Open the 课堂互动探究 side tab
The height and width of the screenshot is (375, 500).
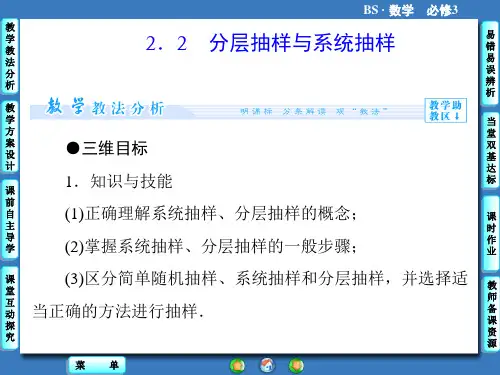click(x=10, y=308)
